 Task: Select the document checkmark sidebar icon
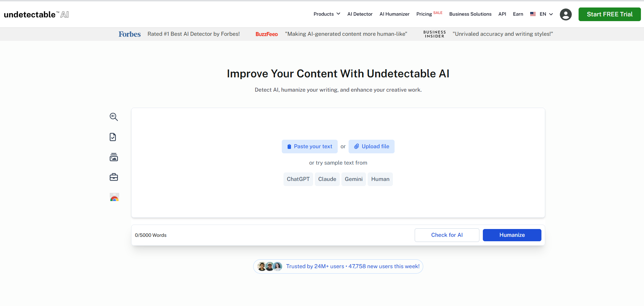(x=113, y=137)
